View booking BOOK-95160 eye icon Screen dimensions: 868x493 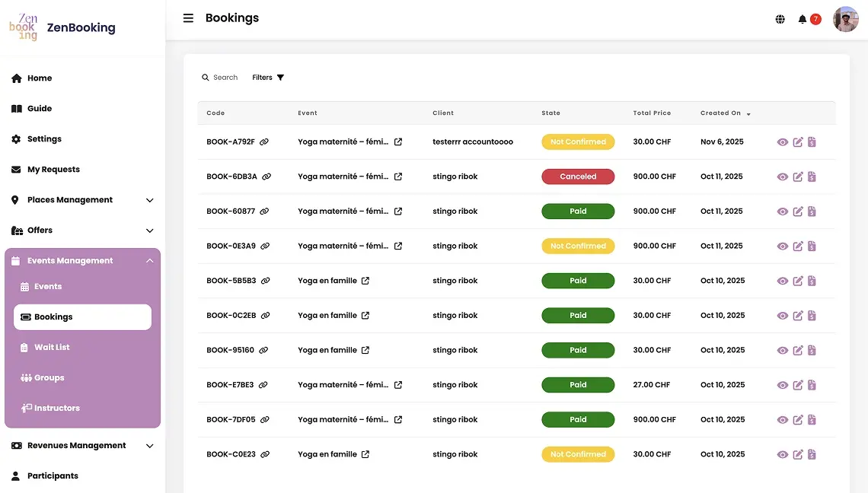click(x=782, y=350)
